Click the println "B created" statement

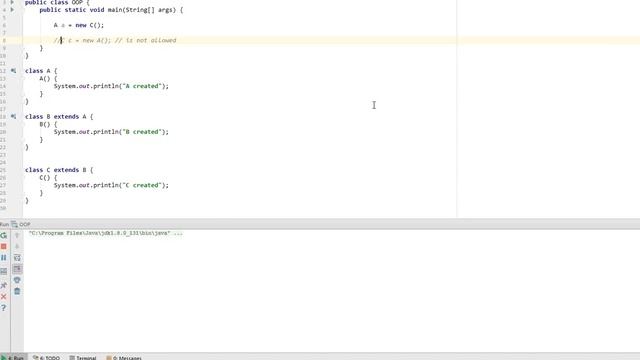click(x=111, y=132)
